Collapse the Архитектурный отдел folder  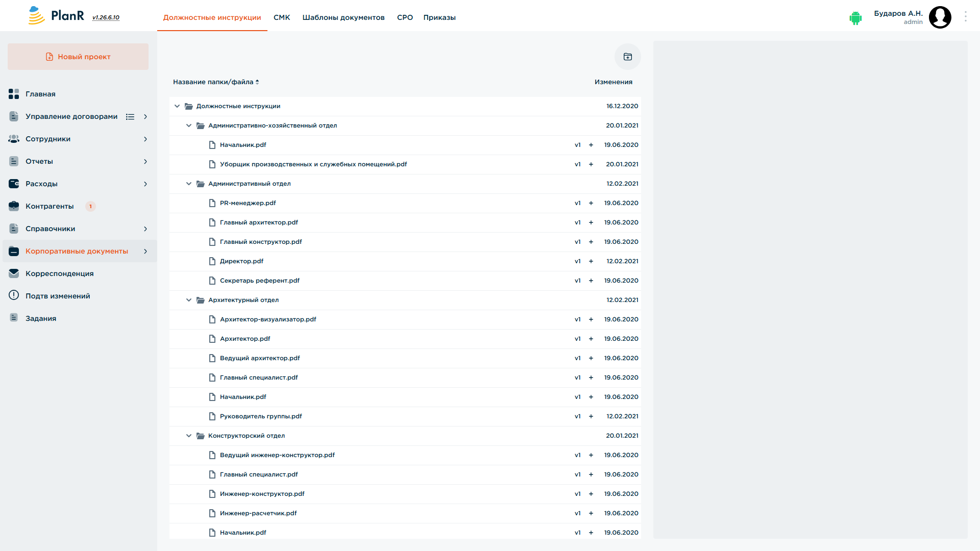tap(189, 300)
